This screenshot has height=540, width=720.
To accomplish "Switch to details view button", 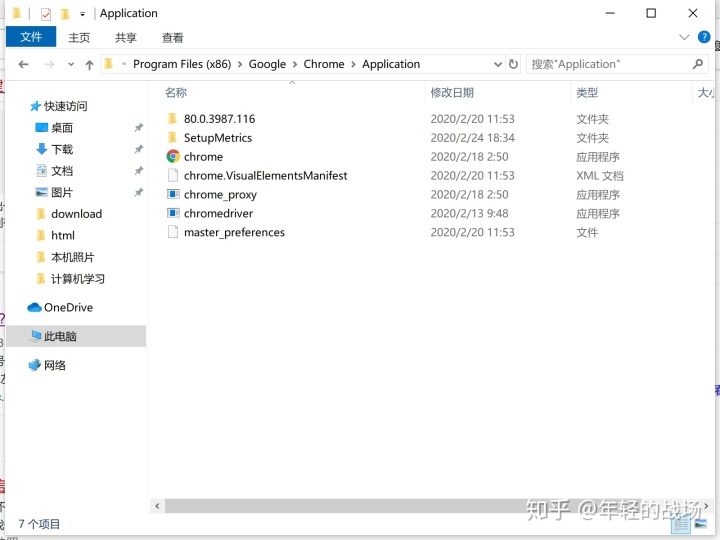I will point(681,524).
